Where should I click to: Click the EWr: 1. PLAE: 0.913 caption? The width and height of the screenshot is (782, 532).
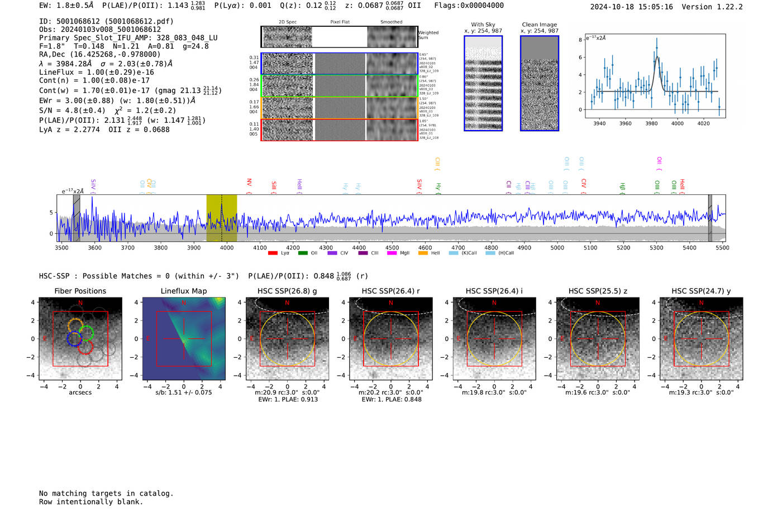[288, 400]
